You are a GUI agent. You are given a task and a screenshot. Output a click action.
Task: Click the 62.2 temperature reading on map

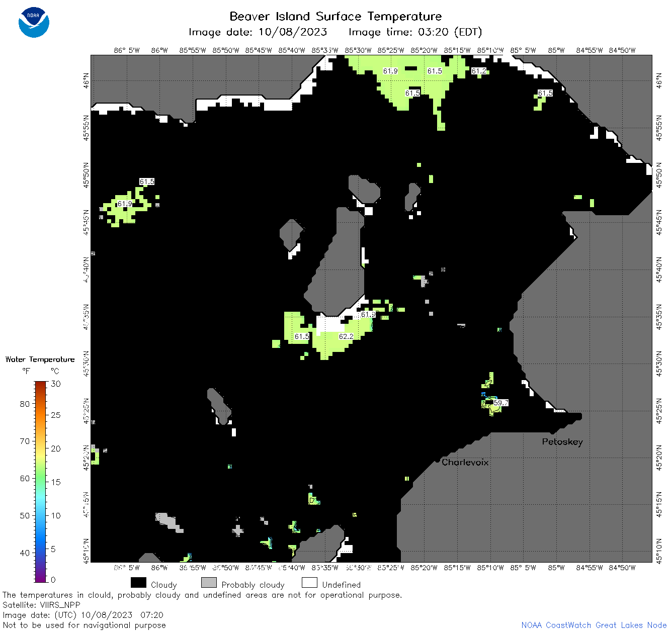(x=346, y=336)
